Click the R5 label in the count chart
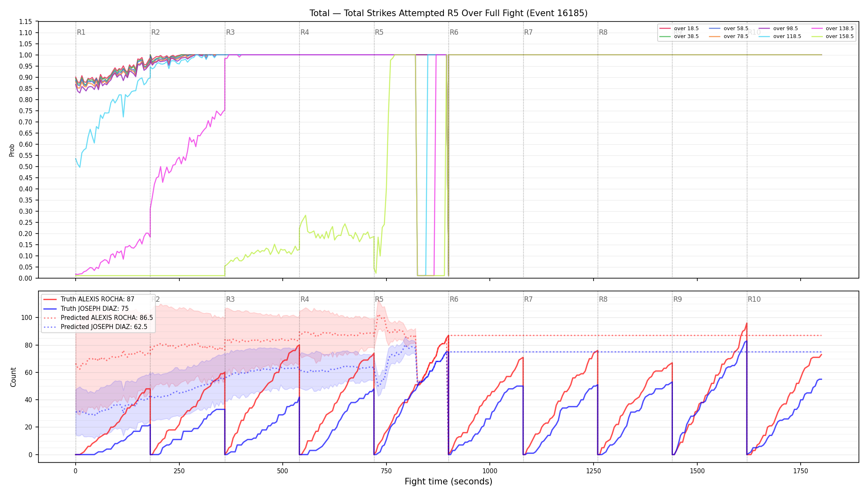The width and height of the screenshot is (868, 496). point(379,299)
